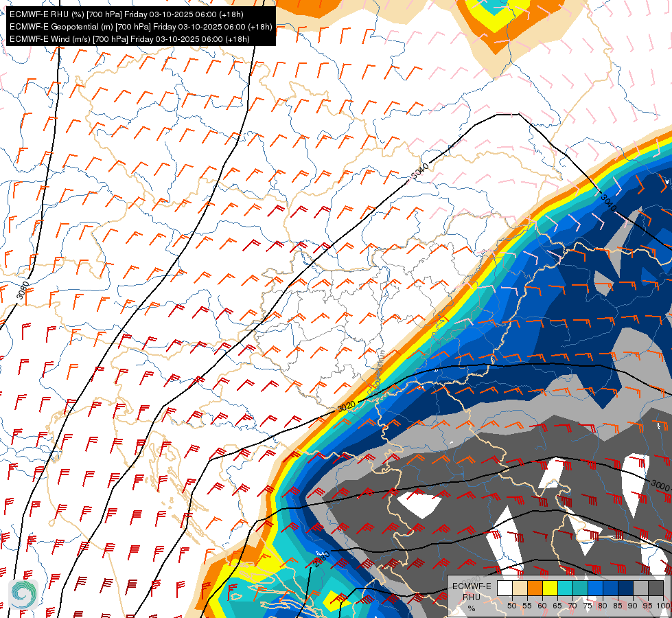Click the light gray 90-95 legend swatch
The image size is (672, 618).
[x=640, y=589]
